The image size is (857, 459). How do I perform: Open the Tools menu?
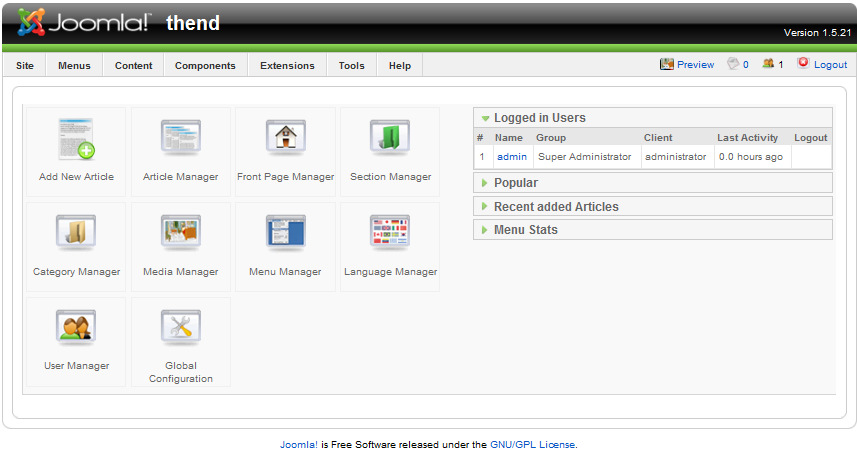point(351,66)
